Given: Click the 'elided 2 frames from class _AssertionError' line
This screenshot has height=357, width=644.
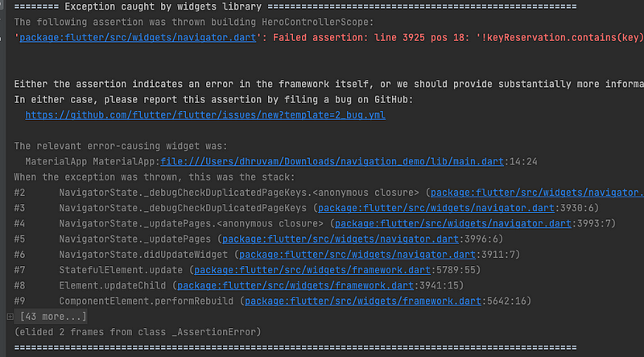Looking at the screenshot, I should coord(138,332).
